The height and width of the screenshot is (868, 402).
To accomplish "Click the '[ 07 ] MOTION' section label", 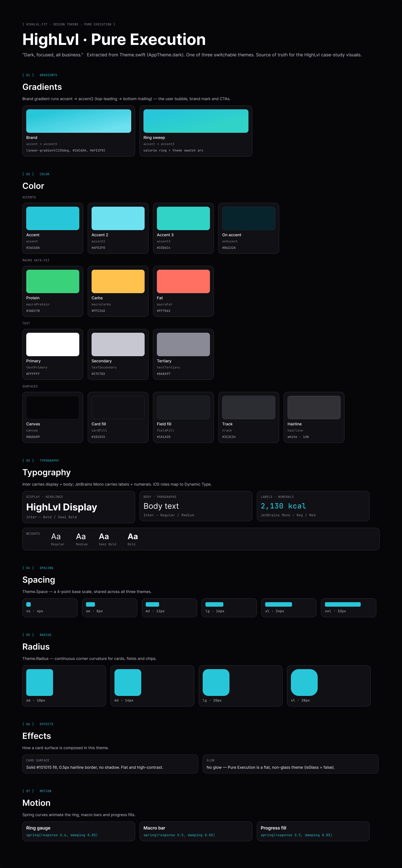I will (x=37, y=791).
